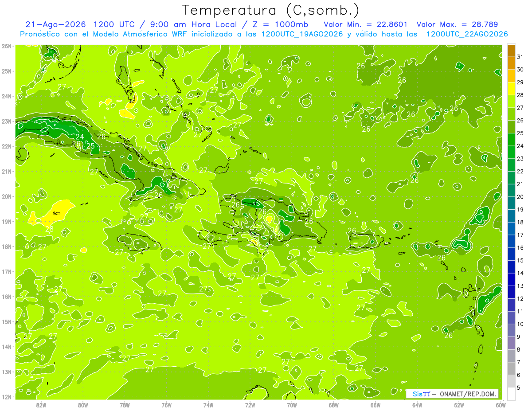The width and height of the screenshot is (532, 411).
Task: Click the "60W" longitude axis label
Action: pyautogui.click(x=501, y=405)
